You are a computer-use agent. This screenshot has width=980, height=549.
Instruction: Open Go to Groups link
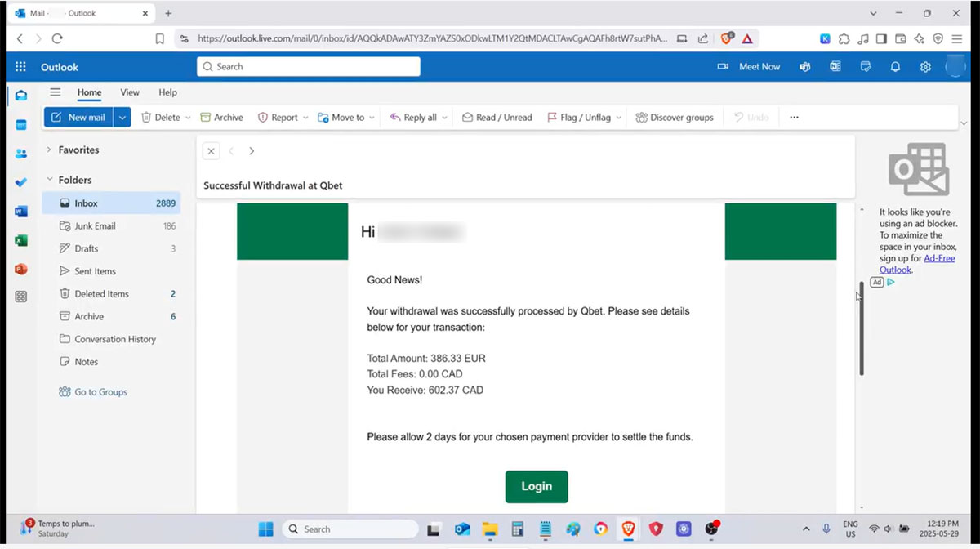click(93, 392)
